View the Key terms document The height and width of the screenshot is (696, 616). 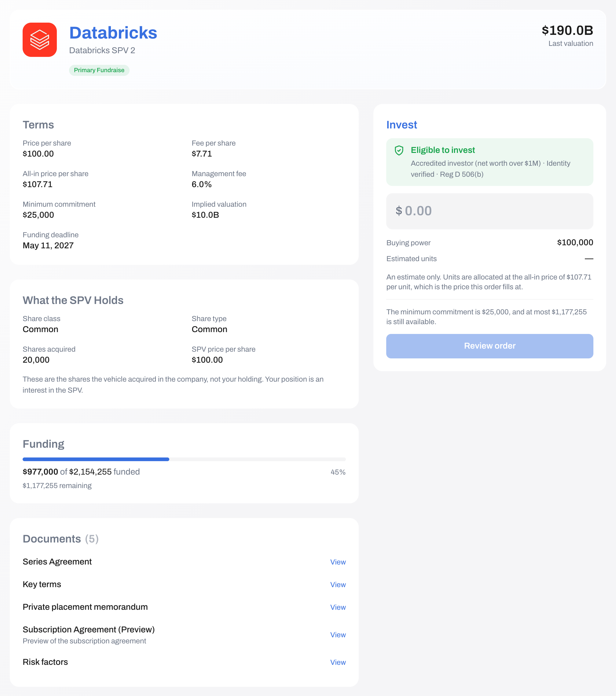click(338, 585)
